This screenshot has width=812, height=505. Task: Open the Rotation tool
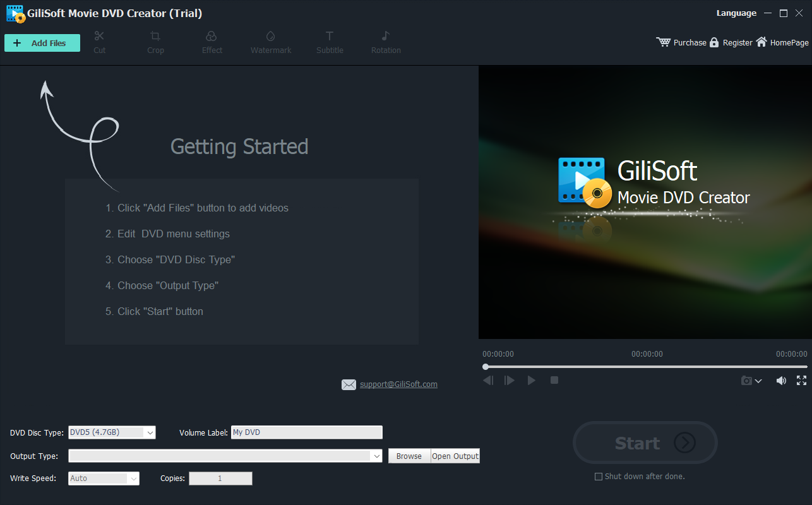tap(386, 42)
